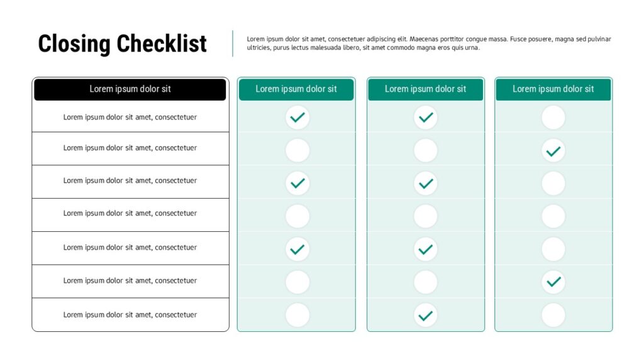Image resolution: width=644 pixels, height=362 pixels.
Task: Click the sixth-row checkmark in third green column
Action: point(553,282)
